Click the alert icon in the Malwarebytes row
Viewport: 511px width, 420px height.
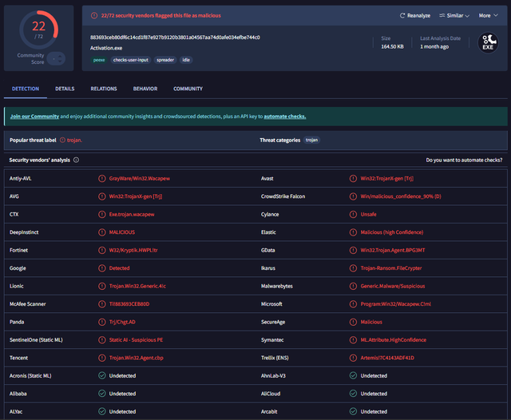pyautogui.click(x=353, y=286)
